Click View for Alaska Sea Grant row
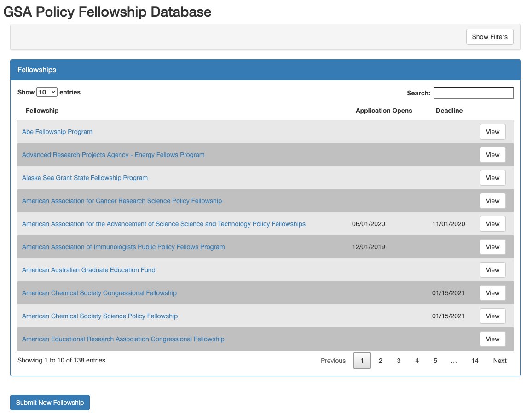This screenshot has height=415, width=532. tap(492, 178)
